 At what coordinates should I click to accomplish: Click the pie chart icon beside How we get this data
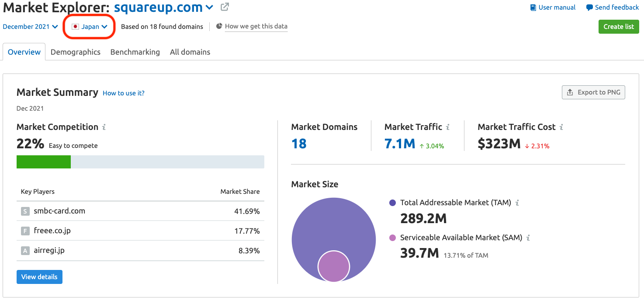(219, 26)
